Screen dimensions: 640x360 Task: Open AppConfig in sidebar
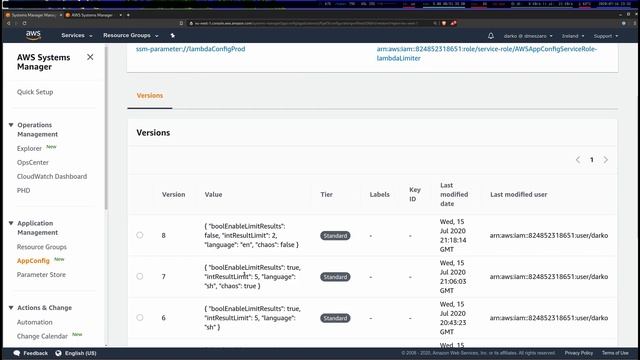click(x=33, y=261)
